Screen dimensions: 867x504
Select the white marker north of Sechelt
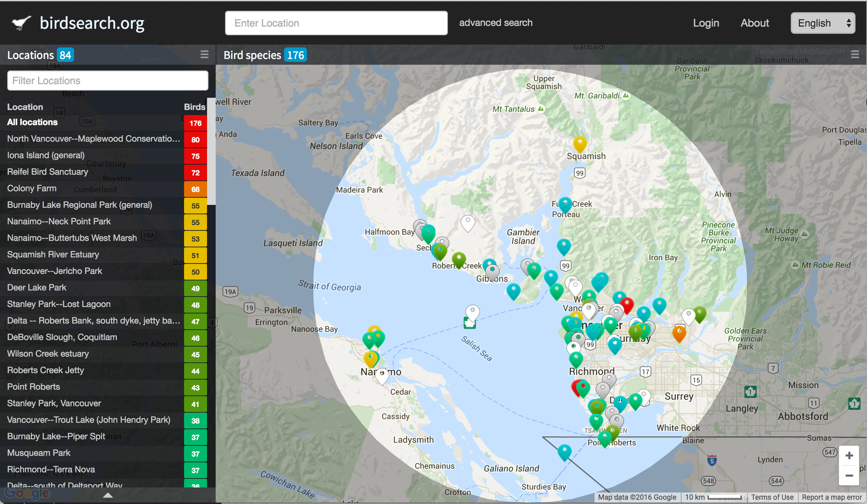click(x=468, y=224)
